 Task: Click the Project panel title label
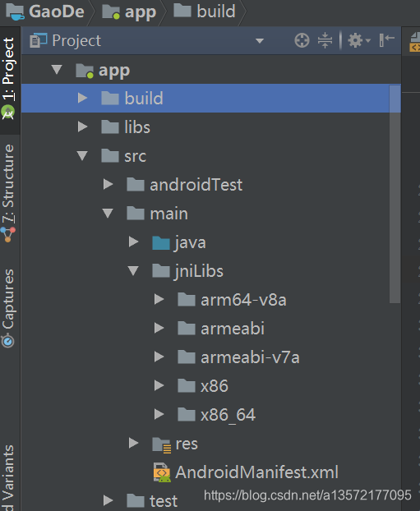pyautogui.click(x=76, y=41)
